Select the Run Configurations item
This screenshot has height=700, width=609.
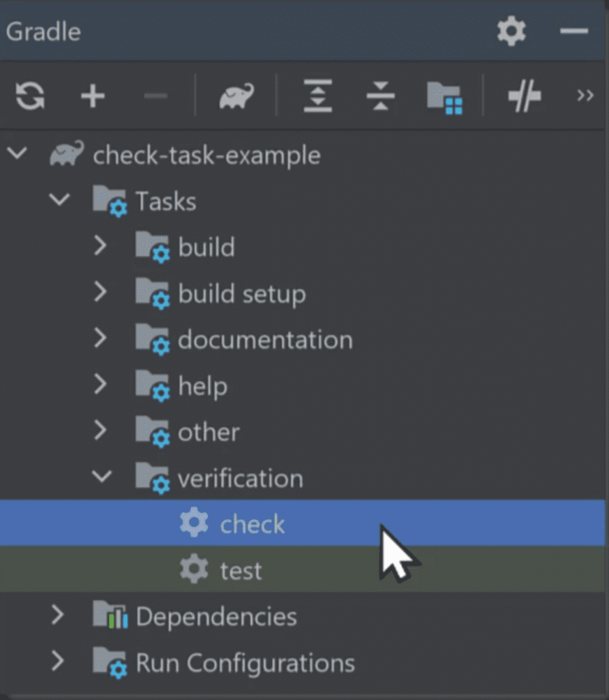coord(245,662)
